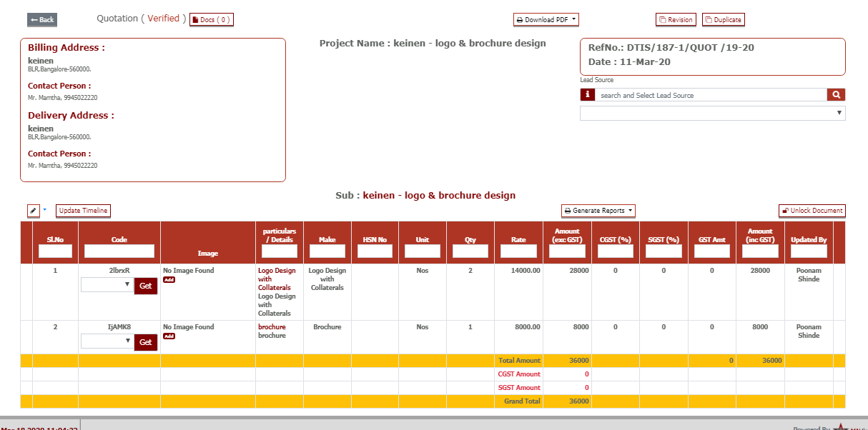Open Generate Reports dropdown
This screenshot has width=868, height=430.
(x=598, y=211)
